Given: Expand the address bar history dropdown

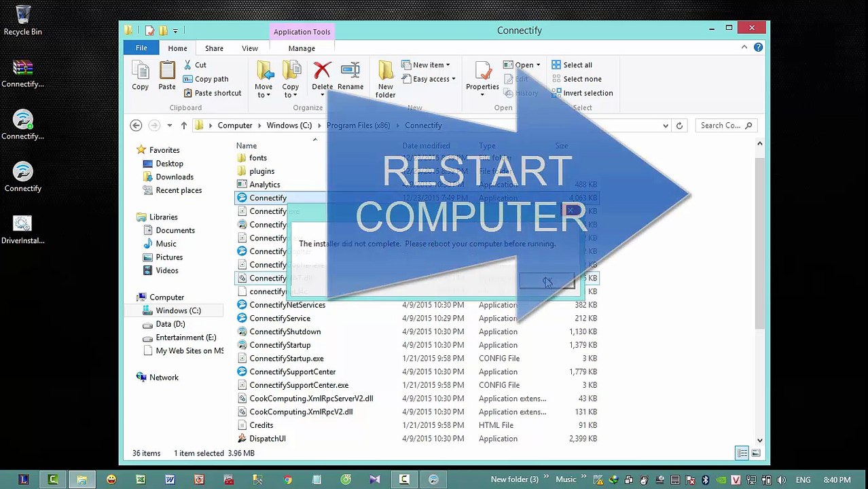Looking at the screenshot, I should (666, 126).
